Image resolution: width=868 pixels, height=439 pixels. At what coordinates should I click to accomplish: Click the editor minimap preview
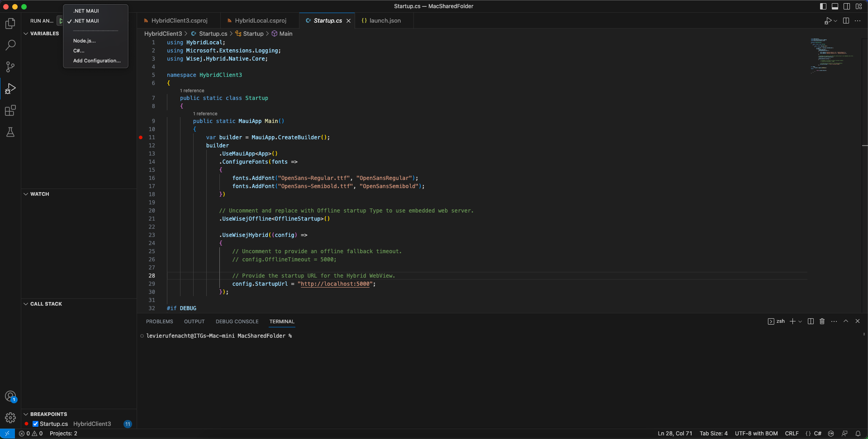[832, 56]
